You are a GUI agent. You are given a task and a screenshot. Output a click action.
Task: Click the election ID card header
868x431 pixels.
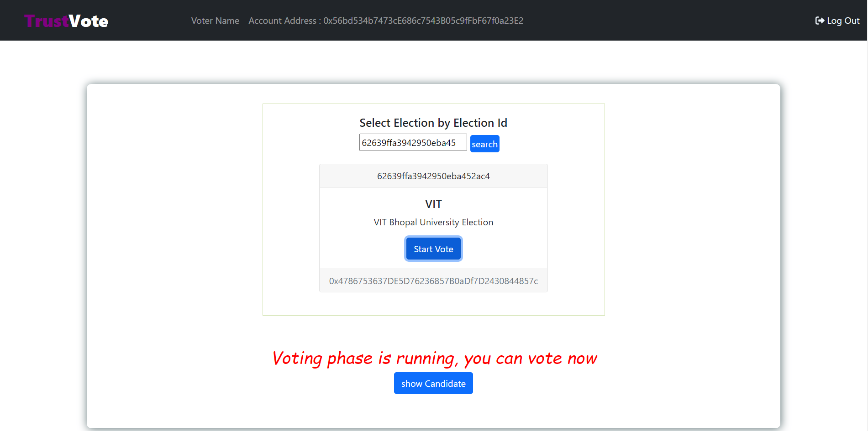pos(433,176)
